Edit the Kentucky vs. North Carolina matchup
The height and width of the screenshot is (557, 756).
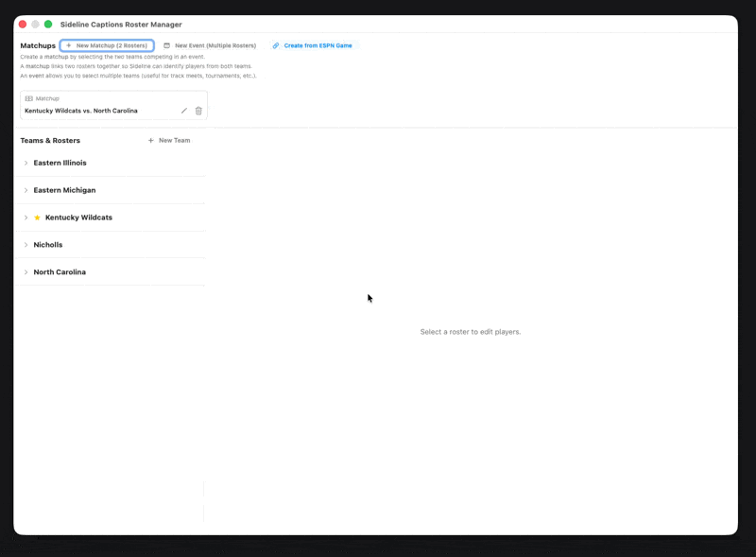[x=184, y=111]
